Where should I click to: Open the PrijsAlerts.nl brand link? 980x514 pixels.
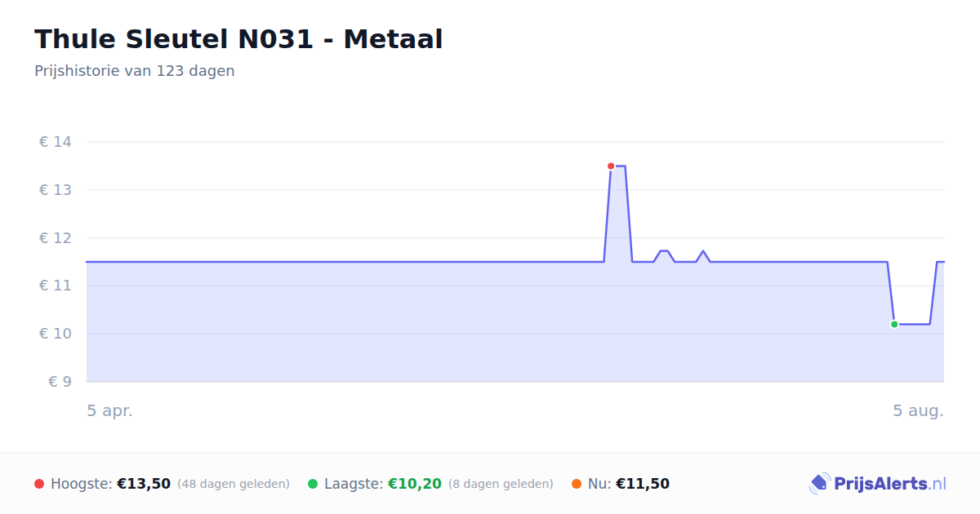(878, 484)
